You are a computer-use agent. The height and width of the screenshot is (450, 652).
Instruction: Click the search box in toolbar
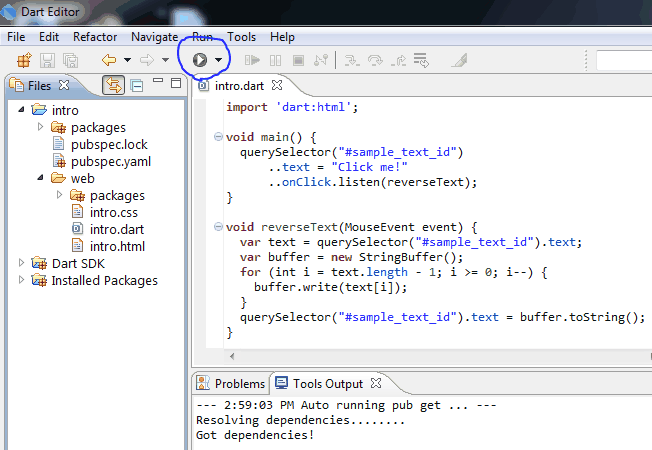tap(624, 61)
